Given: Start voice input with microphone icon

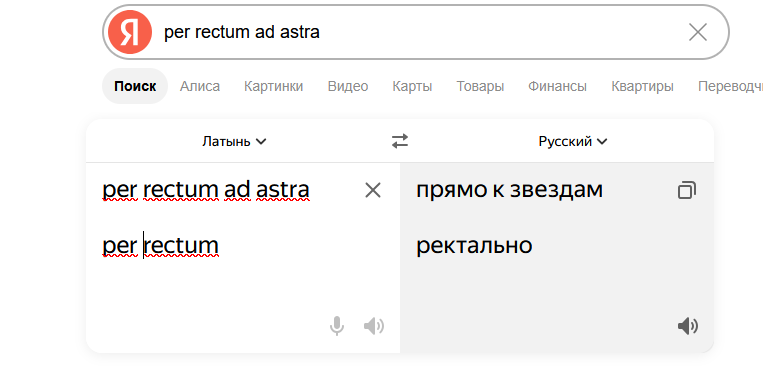Looking at the screenshot, I should (337, 326).
